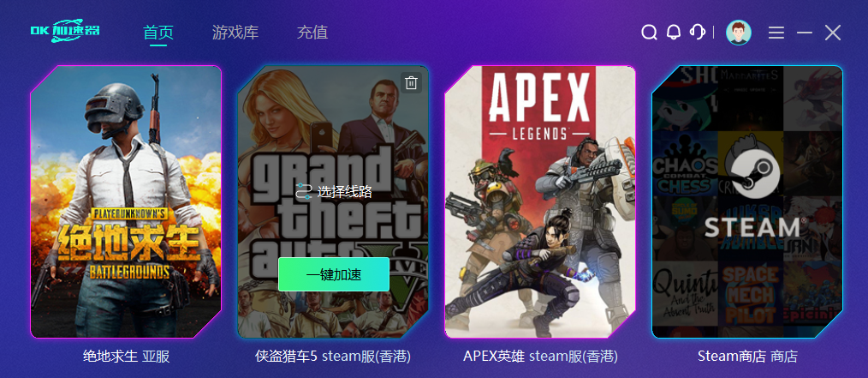Select the 绝地求生 game cover
Viewport: 868px width, 378px height.
(126, 201)
